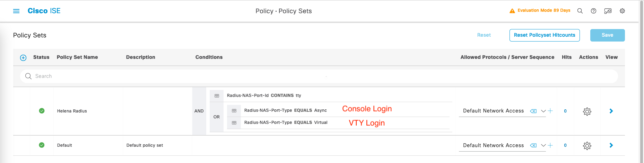
Task: Click the search magnifier icon in header
Action: [580, 11]
